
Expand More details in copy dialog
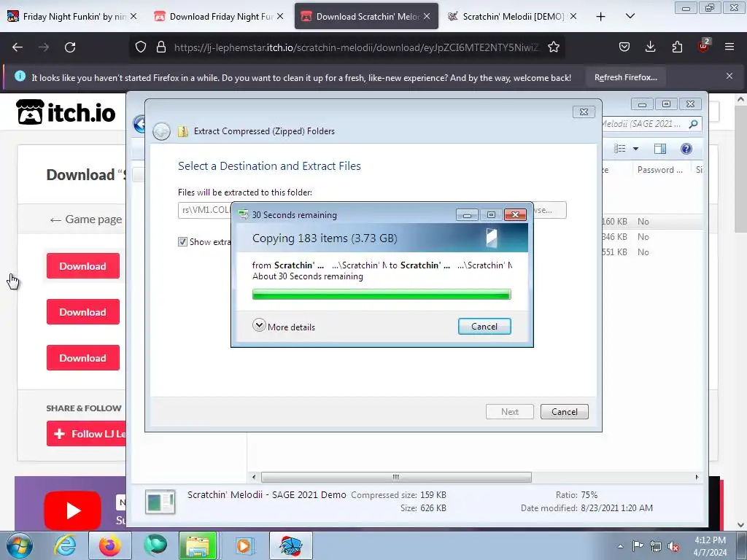point(284,327)
